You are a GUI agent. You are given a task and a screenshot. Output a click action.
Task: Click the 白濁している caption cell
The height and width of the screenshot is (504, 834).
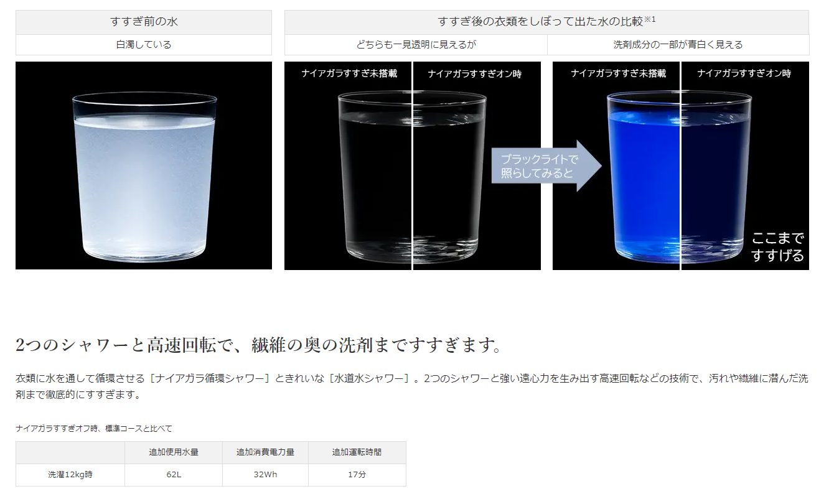pos(144,45)
